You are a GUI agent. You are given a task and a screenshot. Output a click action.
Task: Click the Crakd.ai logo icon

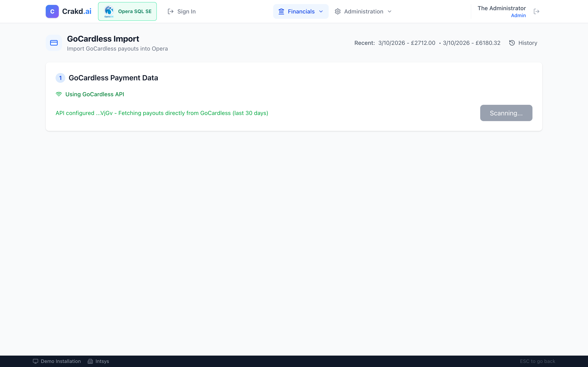(x=52, y=11)
